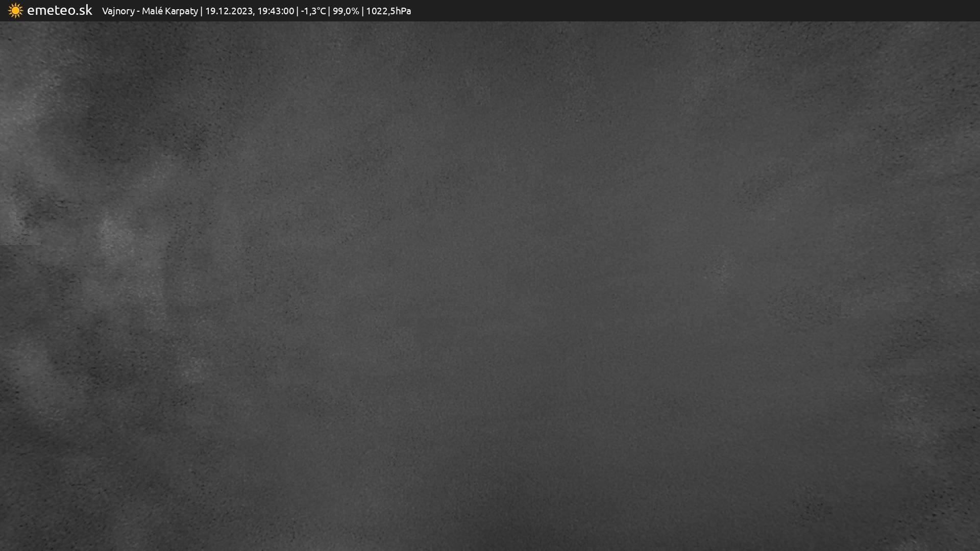Click the pressure reading 1022,5hPa
The image size is (980, 551).
pos(388,11)
